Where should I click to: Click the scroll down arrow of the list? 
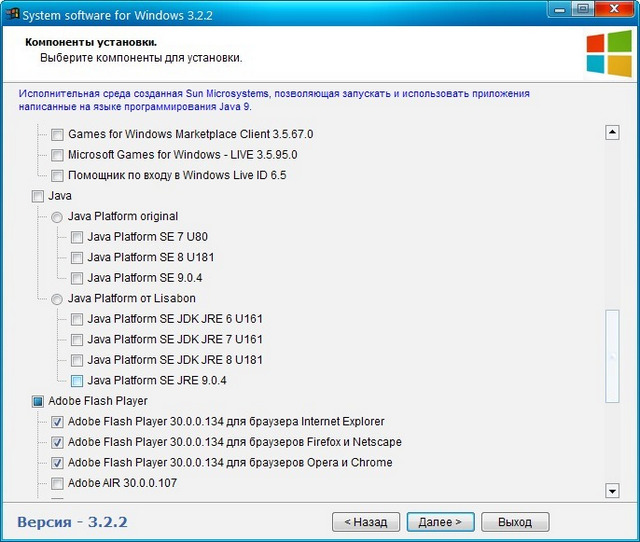pyautogui.click(x=612, y=490)
